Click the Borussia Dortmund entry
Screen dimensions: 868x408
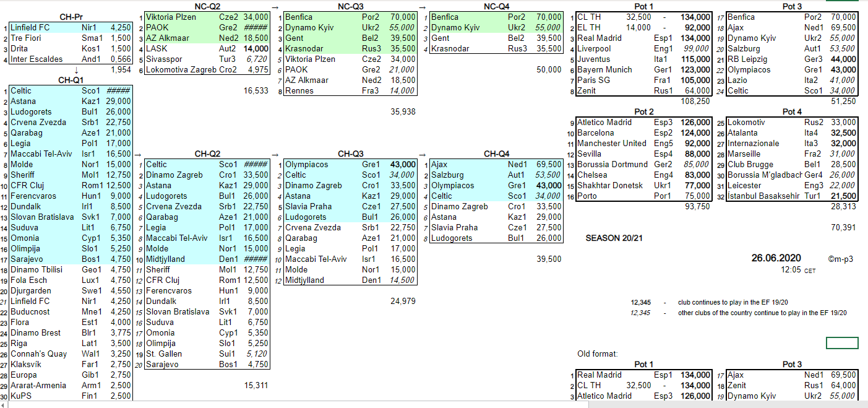612,165
